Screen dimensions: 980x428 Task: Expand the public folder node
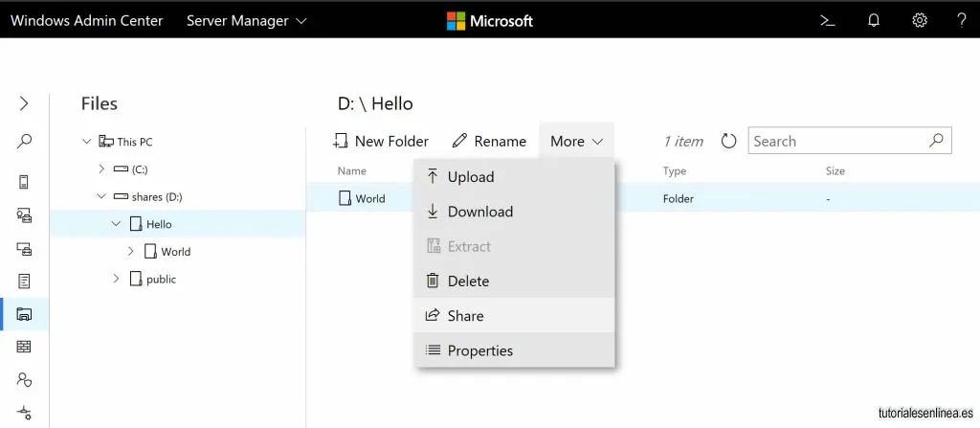coord(116,279)
